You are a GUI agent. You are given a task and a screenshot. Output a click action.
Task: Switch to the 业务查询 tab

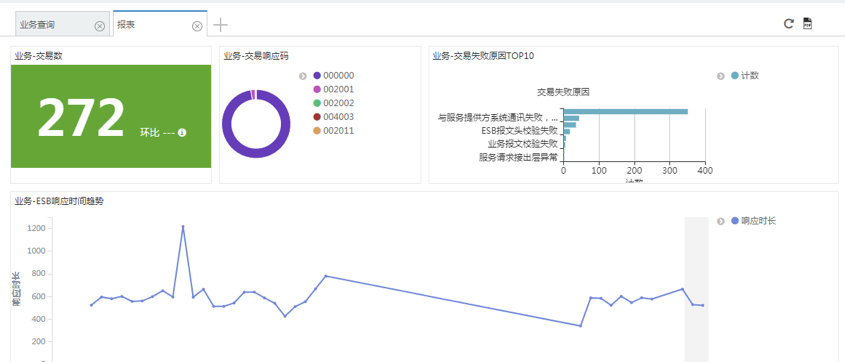(x=63, y=25)
